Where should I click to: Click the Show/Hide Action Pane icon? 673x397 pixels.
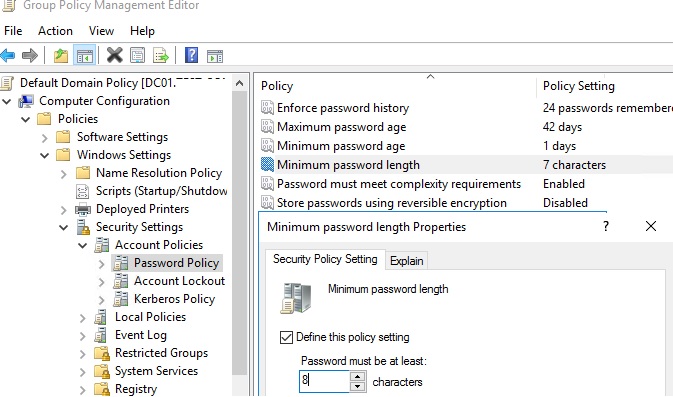(215, 56)
